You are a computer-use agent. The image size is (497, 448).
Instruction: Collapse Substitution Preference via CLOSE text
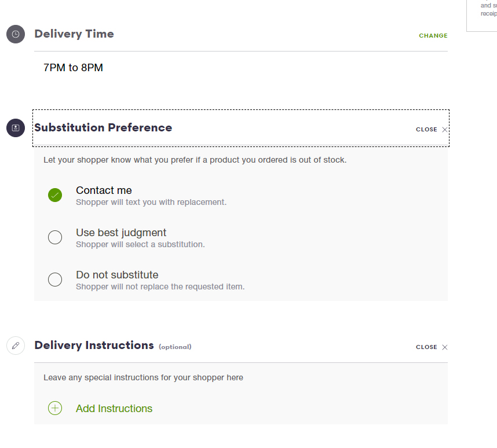(x=426, y=130)
